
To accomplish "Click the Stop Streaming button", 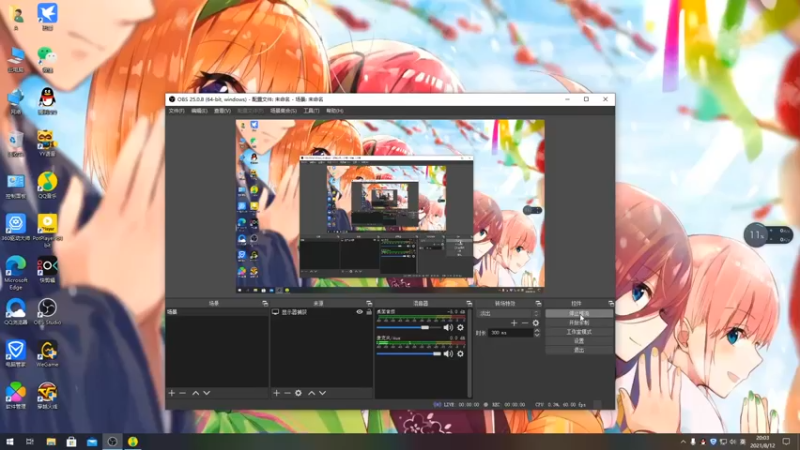I will pos(579,313).
